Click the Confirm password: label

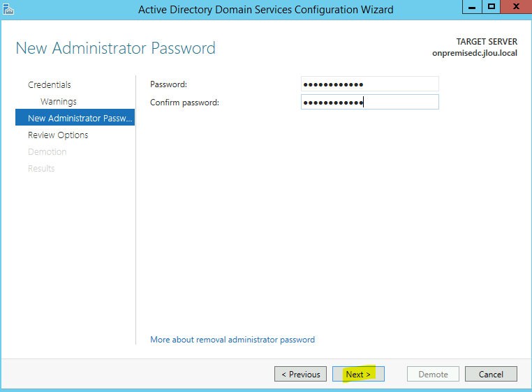click(184, 103)
